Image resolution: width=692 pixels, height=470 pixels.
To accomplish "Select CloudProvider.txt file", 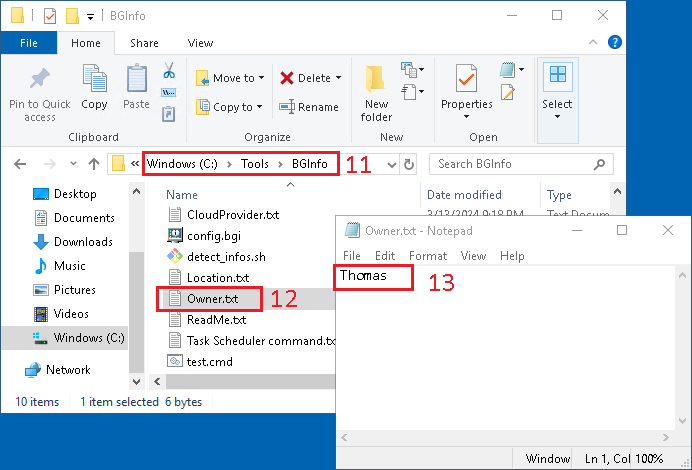I will [x=223, y=215].
